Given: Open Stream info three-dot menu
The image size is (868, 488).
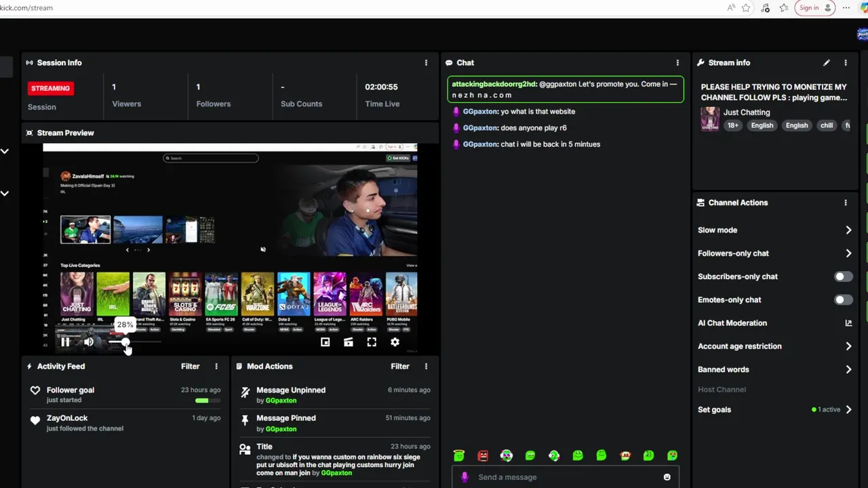Looking at the screenshot, I should 846,62.
